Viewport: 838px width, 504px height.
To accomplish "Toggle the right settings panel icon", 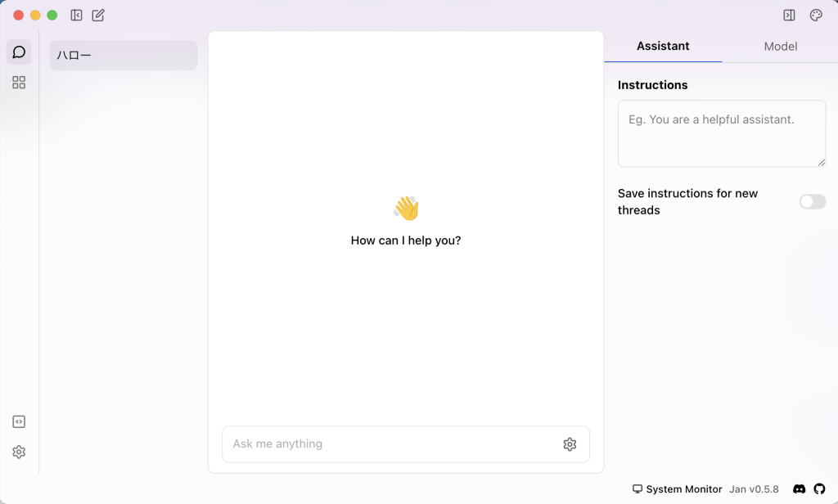I will click(789, 15).
